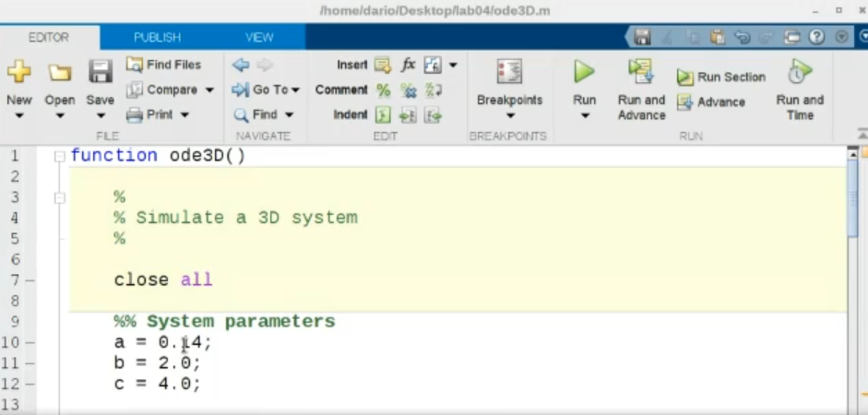868x415 pixels.
Task: Click the Run Section button
Action: point(721,77)
